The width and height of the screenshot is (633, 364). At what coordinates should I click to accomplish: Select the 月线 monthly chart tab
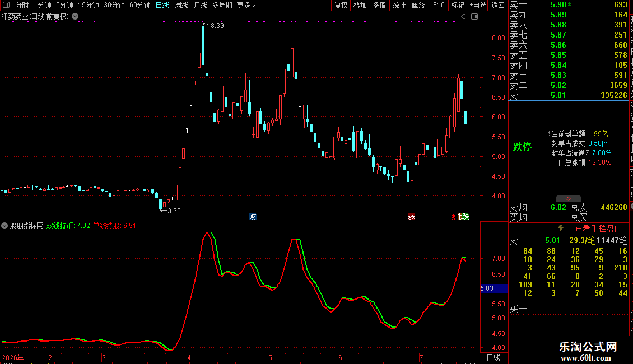tap(200, 5)
